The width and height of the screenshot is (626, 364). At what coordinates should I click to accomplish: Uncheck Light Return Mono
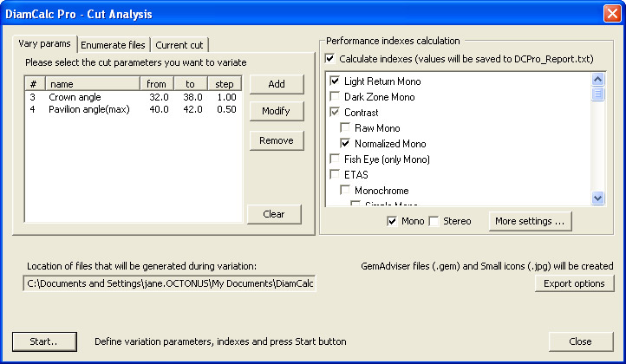336,81
